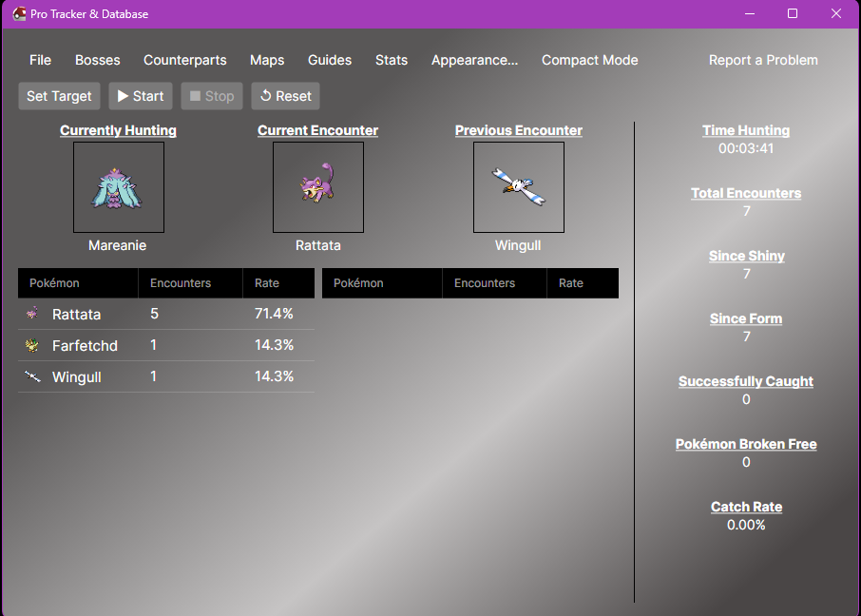Click the Previous Encounter heading
This screenshot has height=616, width=861.
coord(519,130)
